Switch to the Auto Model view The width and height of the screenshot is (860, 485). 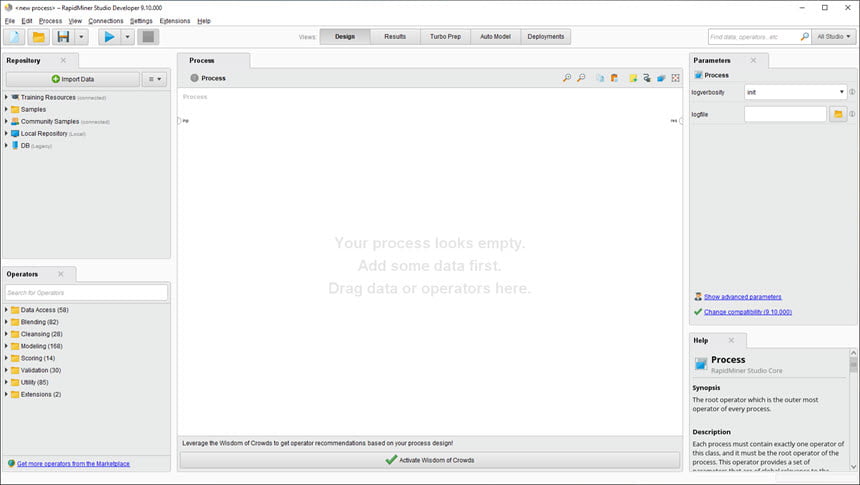[x=495, y=37]
